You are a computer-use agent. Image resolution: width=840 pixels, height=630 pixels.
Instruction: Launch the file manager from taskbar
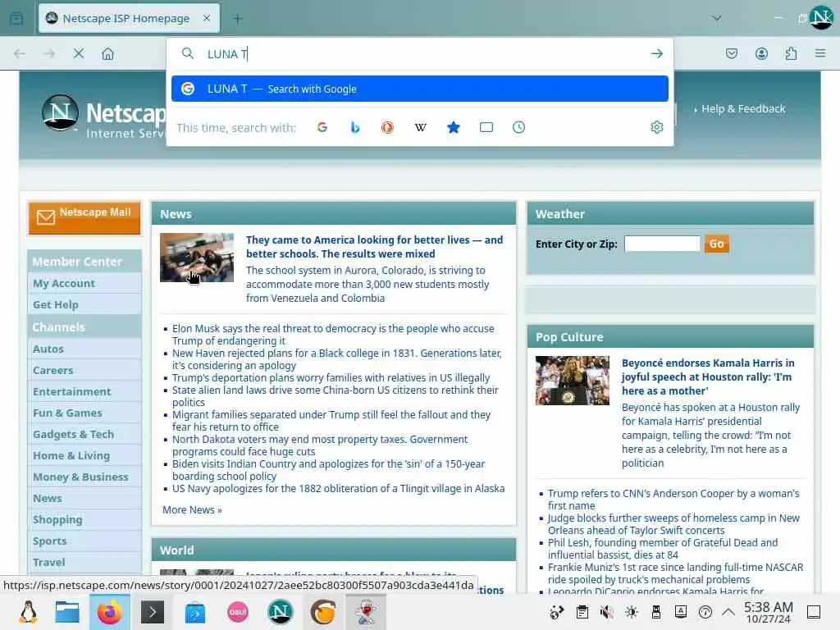[x=67, y=612]
